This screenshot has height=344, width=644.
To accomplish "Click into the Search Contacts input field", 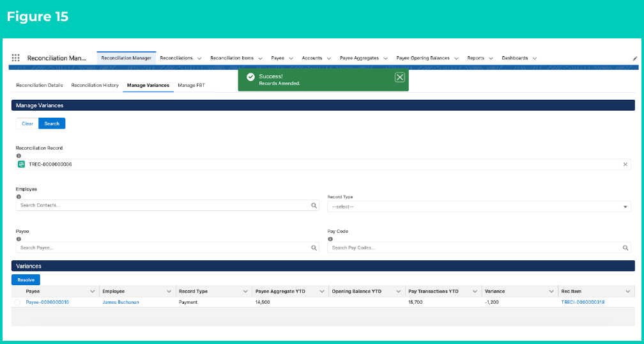I will (x=167, y=205).
